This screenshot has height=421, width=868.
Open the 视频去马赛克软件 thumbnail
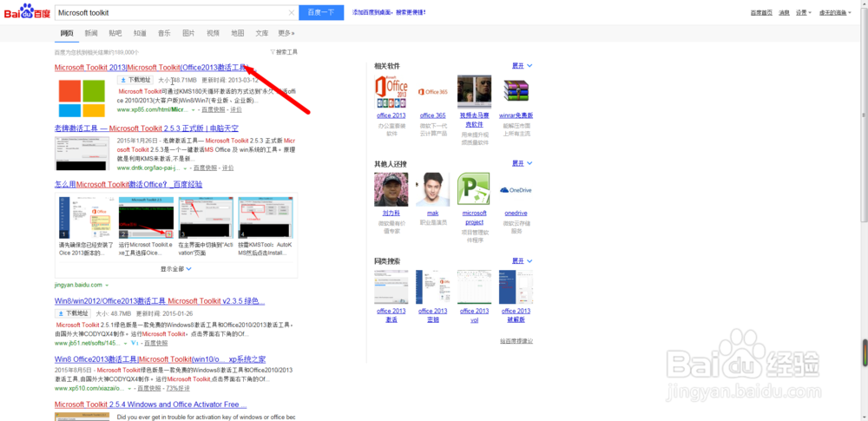[475, 91]
